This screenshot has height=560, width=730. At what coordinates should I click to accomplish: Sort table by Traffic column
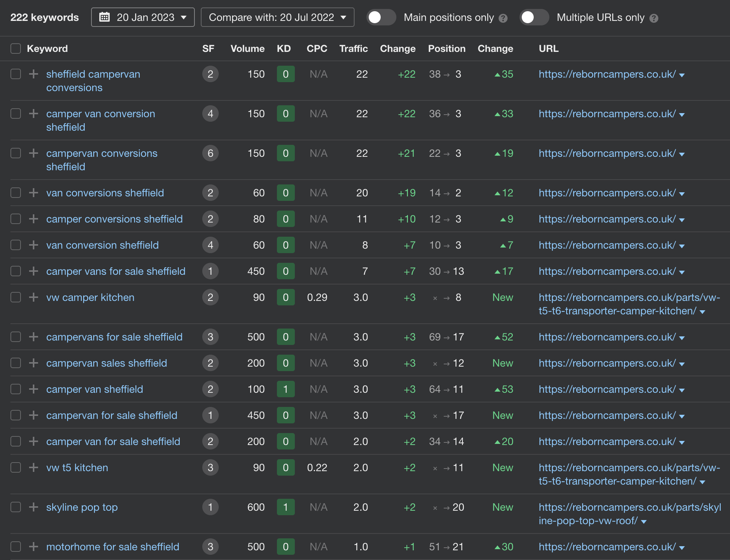point(353,49)
